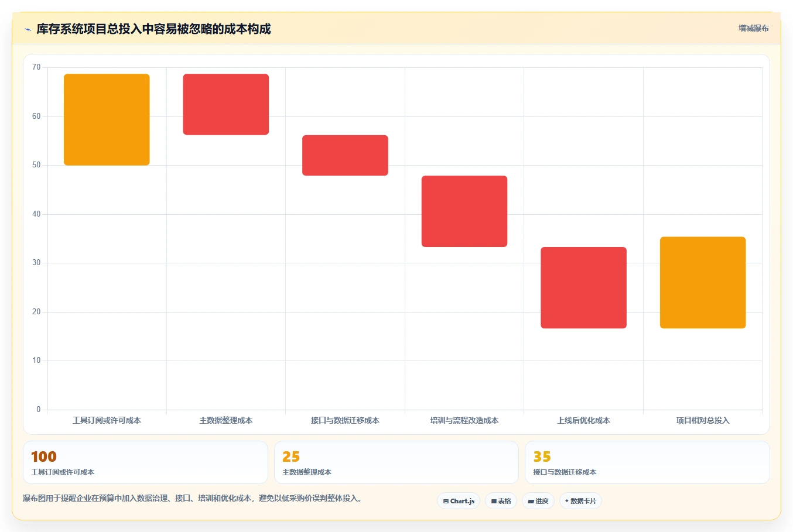The image size is (793, 532).
Task: Click the Chart.js tag chip
Action: pos(459,501)
